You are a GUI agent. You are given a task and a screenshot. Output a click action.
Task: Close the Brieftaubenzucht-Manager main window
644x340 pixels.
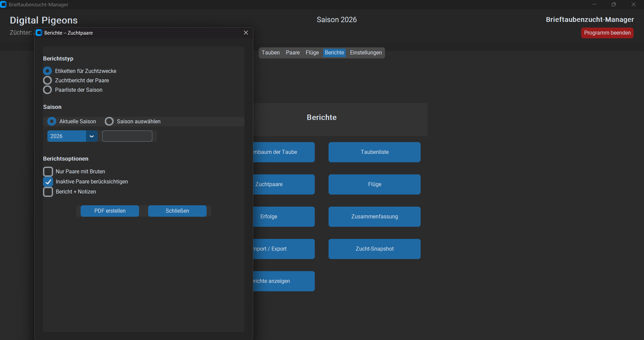[633, 5]
